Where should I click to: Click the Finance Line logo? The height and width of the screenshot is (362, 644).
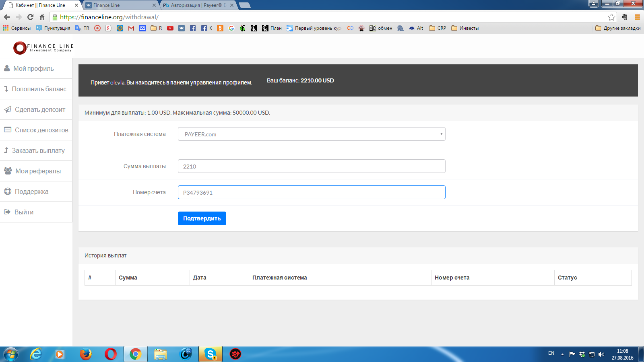(x=43, y=48)
